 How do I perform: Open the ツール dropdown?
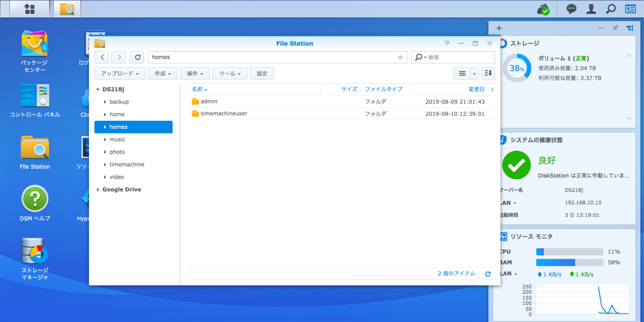tap(230, 74)
